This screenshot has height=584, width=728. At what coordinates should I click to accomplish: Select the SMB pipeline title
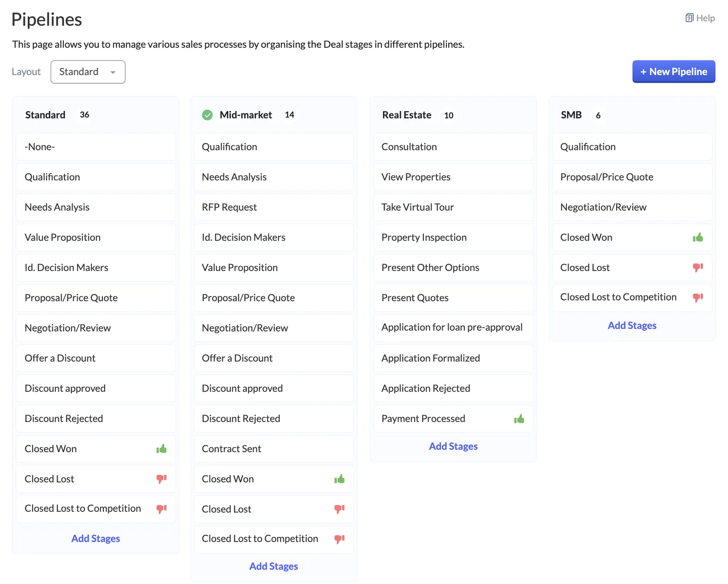(x=571, y=115)
